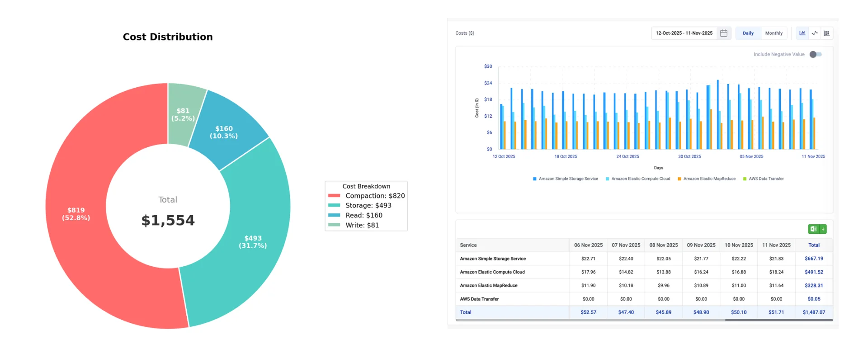868x344 pixels.
Task: Select the stacked chart view icon
Action: point(826,33)
